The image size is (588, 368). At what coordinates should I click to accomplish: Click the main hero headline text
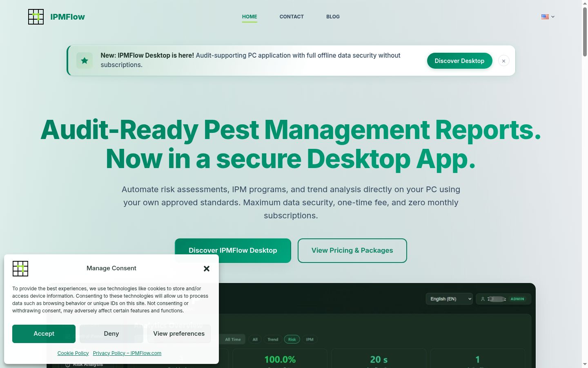[x=291, y=144]
